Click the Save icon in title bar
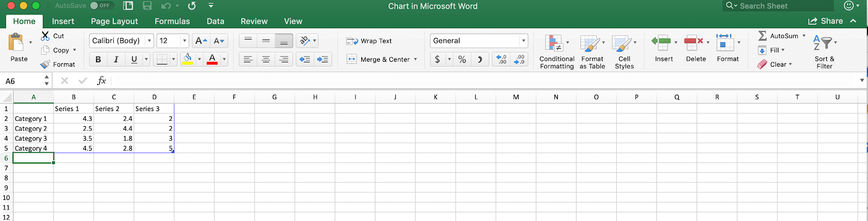This screenshot has width=868, height=221. coord(147,6)
